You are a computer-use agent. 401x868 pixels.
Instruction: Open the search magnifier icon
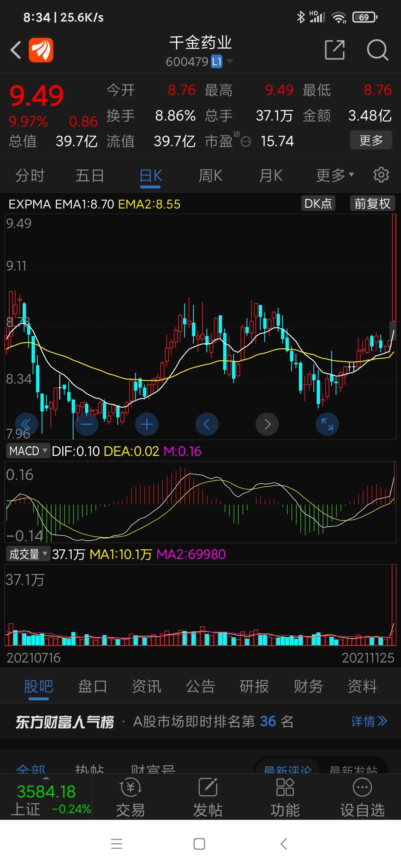(x=377, y=50)
